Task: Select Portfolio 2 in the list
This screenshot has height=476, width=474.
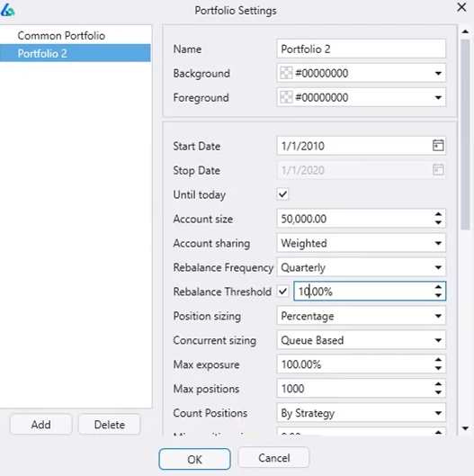Action: (76, 53)
